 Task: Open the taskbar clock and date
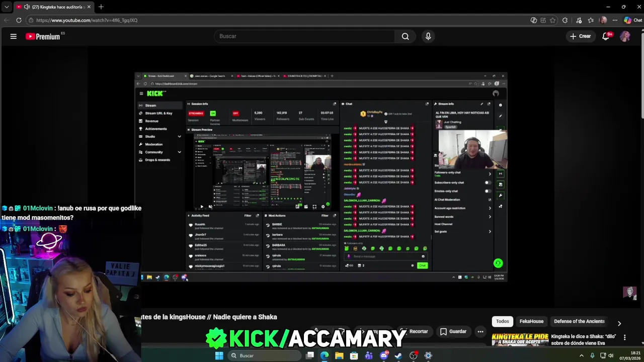tap(629, 355)
